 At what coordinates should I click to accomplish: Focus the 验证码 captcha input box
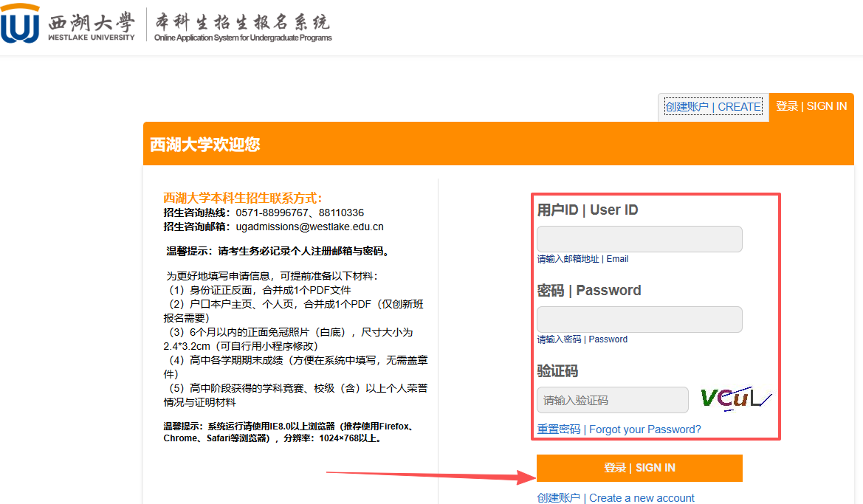(x=612, y=401)
